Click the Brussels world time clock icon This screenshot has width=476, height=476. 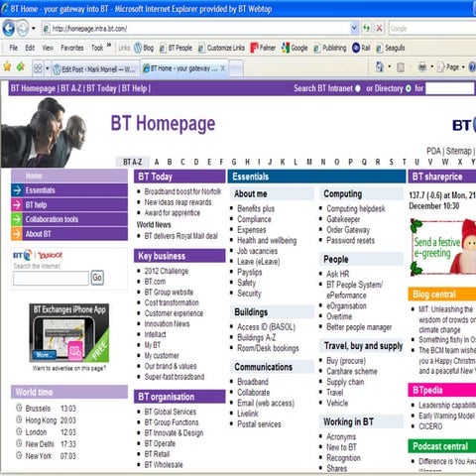pos(19,408)
